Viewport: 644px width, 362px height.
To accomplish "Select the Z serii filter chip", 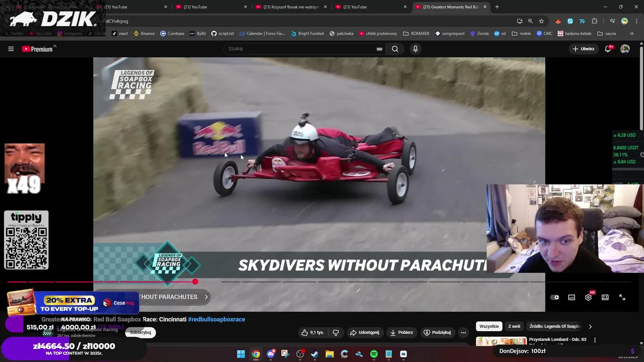I will tap(514, 326).
